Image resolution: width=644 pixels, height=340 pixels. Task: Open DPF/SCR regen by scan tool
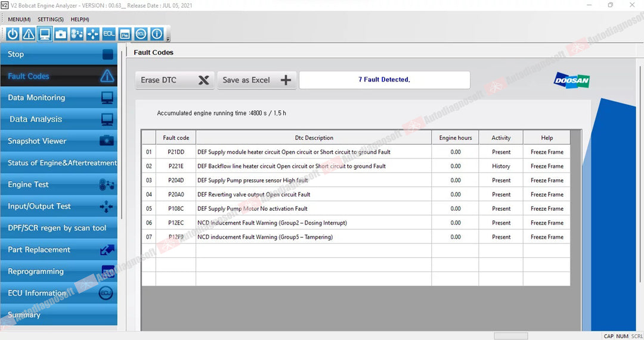point(58,228)
